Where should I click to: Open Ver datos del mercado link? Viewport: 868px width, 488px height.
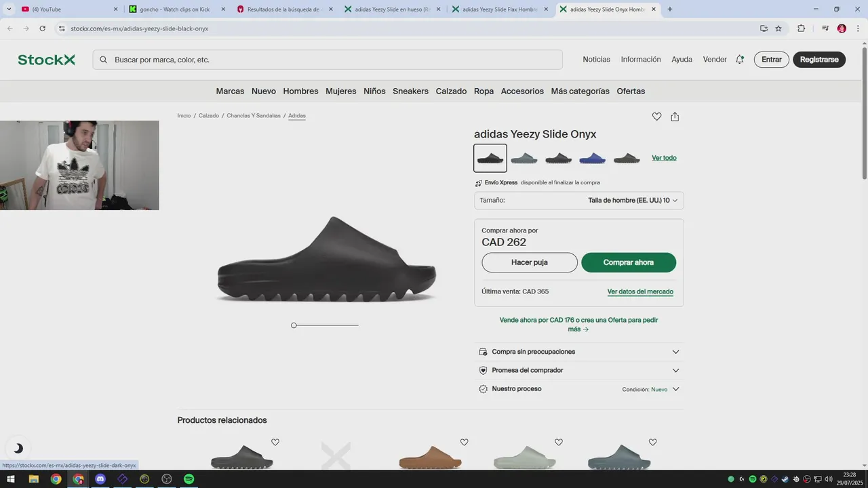(640, 291)
